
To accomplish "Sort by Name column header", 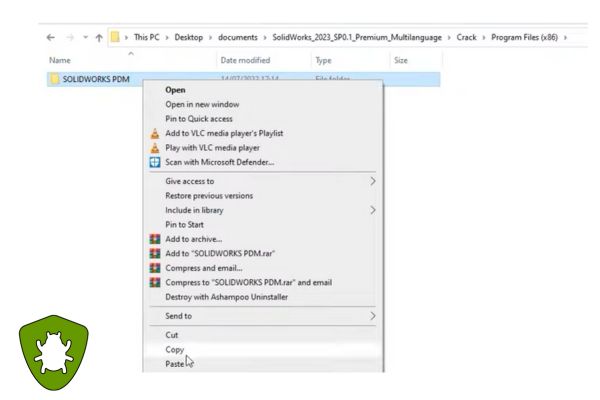I will tap(60, 60).
